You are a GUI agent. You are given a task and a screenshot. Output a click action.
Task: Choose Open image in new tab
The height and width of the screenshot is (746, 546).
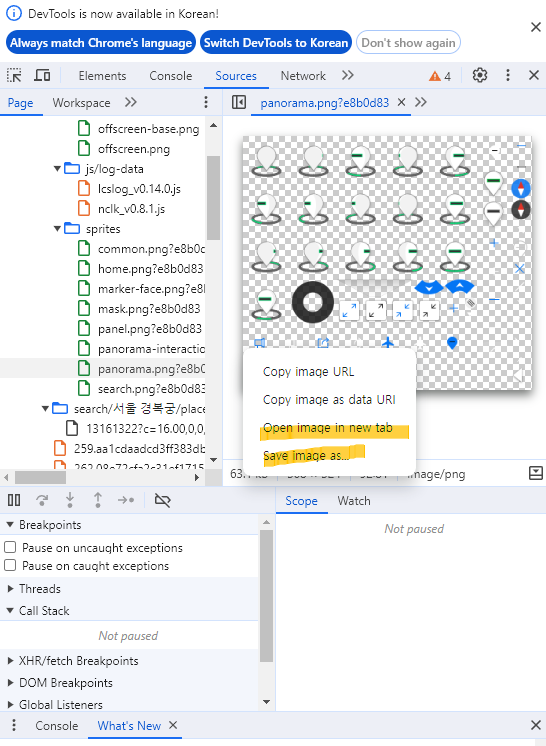tap(330, 428)
